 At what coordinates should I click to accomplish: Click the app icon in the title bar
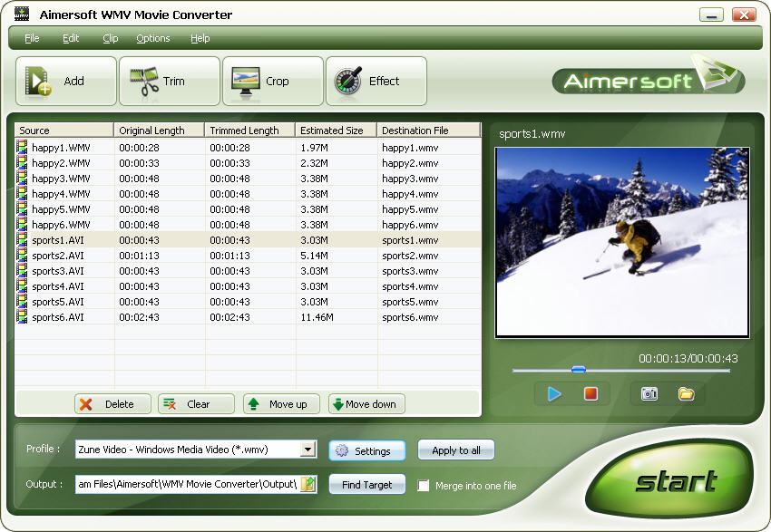click(x=22, y=15)
